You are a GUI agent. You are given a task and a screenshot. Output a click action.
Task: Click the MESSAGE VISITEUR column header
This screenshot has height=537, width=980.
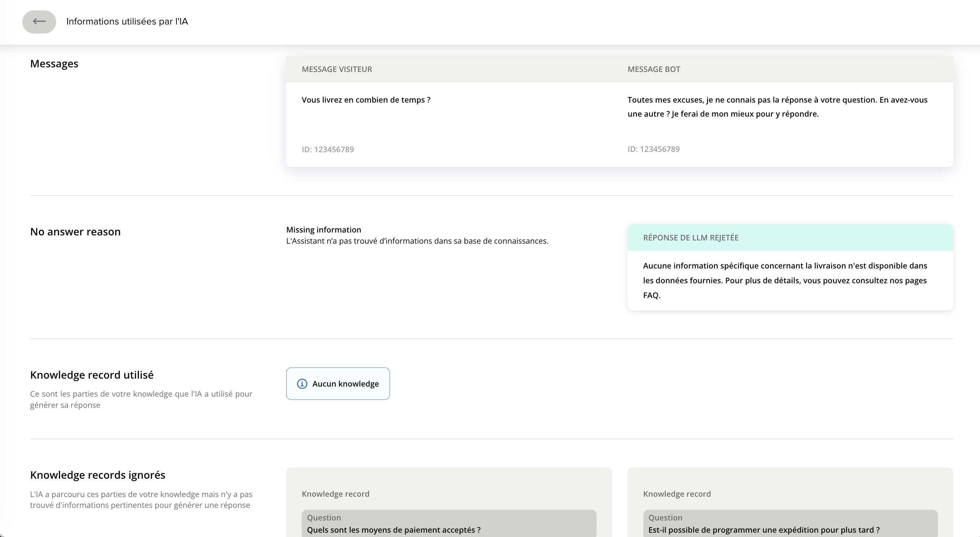[337, 69]
